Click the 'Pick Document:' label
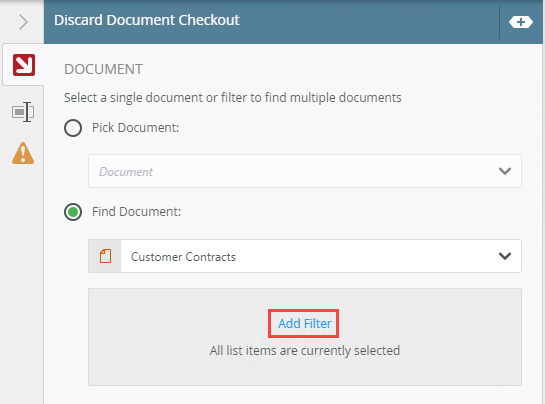 click(x=136, y=128)
